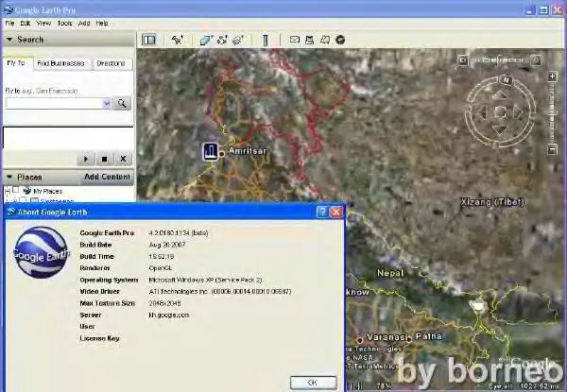Click the Google Earth logo in About dialog

(41, 252)
